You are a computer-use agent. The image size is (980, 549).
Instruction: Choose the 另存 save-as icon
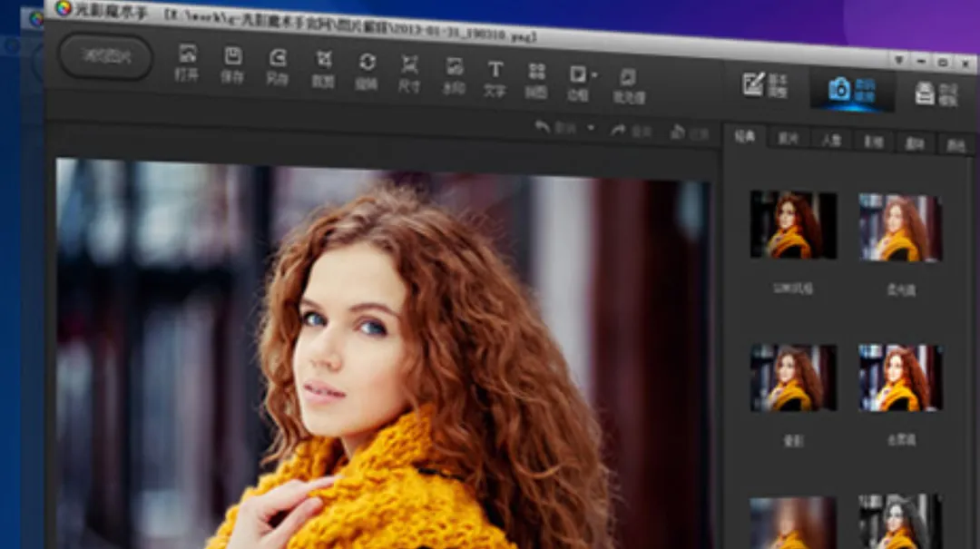coord(278,67)
